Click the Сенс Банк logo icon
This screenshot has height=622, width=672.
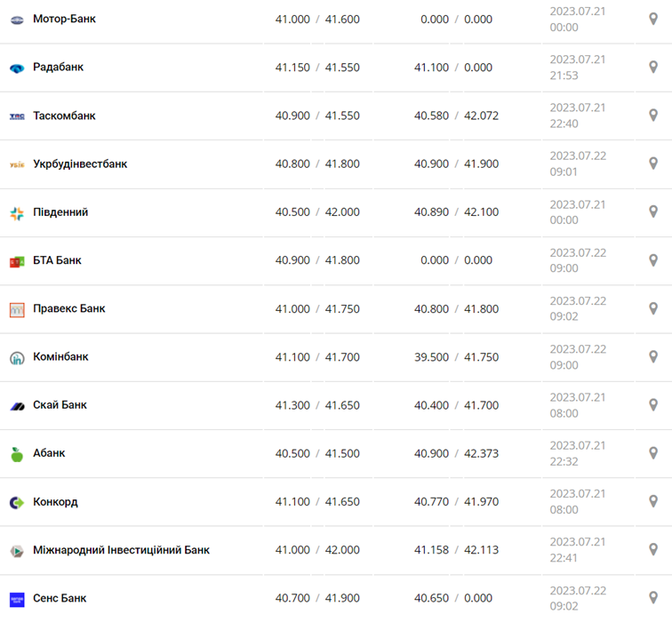(x=17, y=599)
